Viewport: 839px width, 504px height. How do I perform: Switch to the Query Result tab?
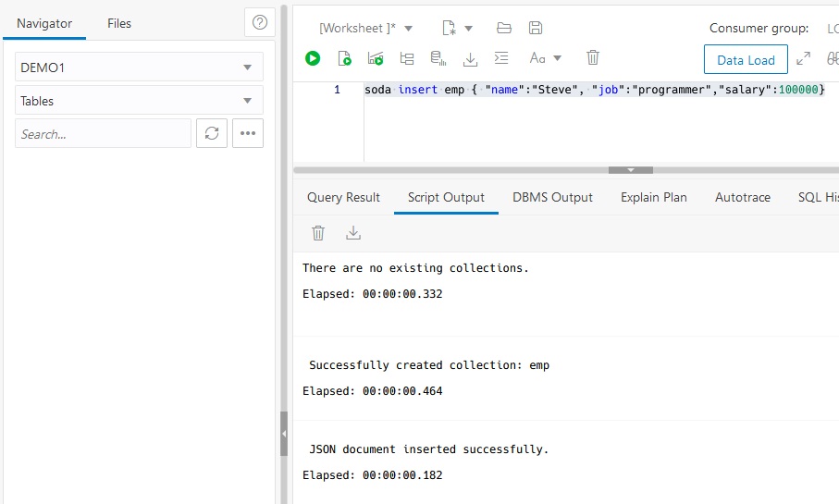pyautogui.click(x=343, y=197)
